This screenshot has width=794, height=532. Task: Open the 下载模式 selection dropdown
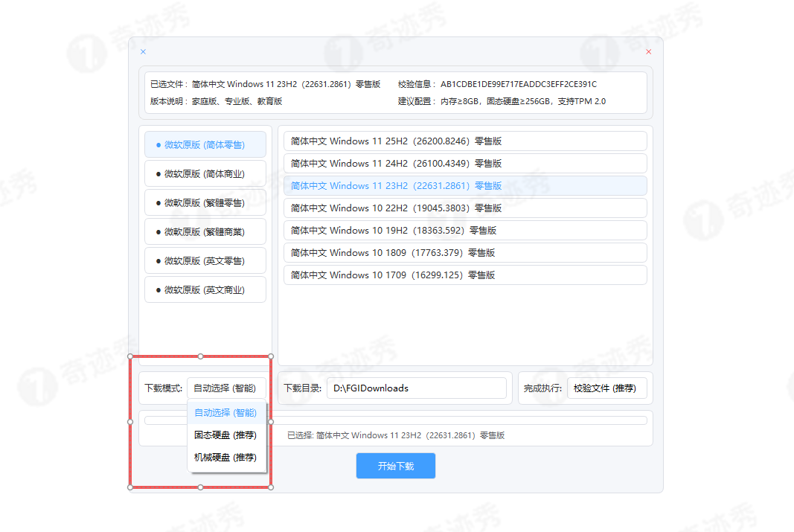tap(228, 388)
